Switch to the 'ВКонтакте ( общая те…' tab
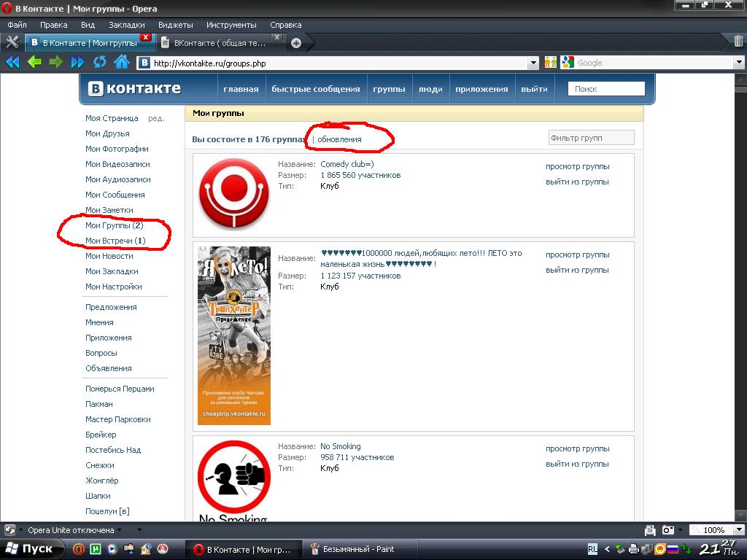Image resolution: width=747 pixels, height=560 pixels. (x=220, y=43)
